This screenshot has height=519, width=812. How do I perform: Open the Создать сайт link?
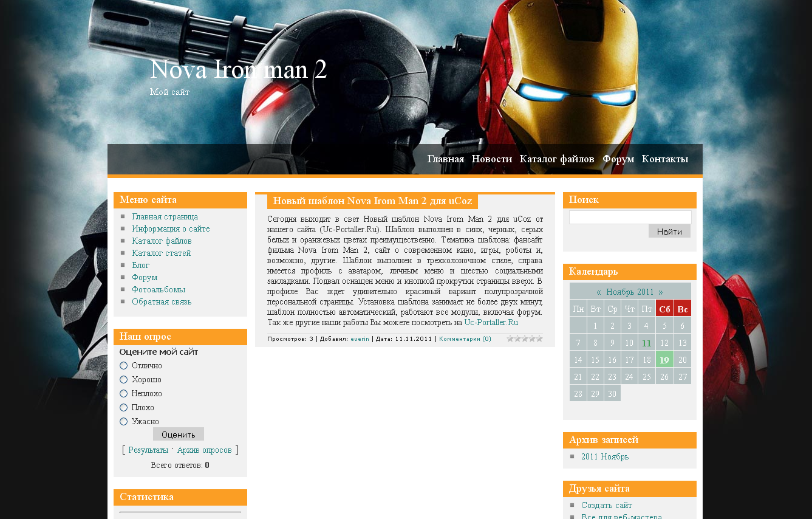click(607, 505)
